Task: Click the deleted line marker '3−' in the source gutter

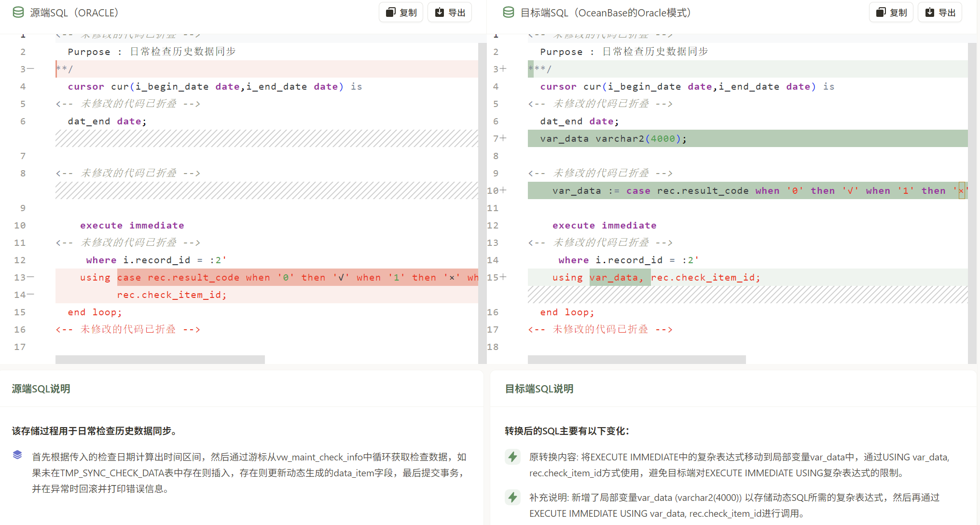Action: (x=27, y=69)
